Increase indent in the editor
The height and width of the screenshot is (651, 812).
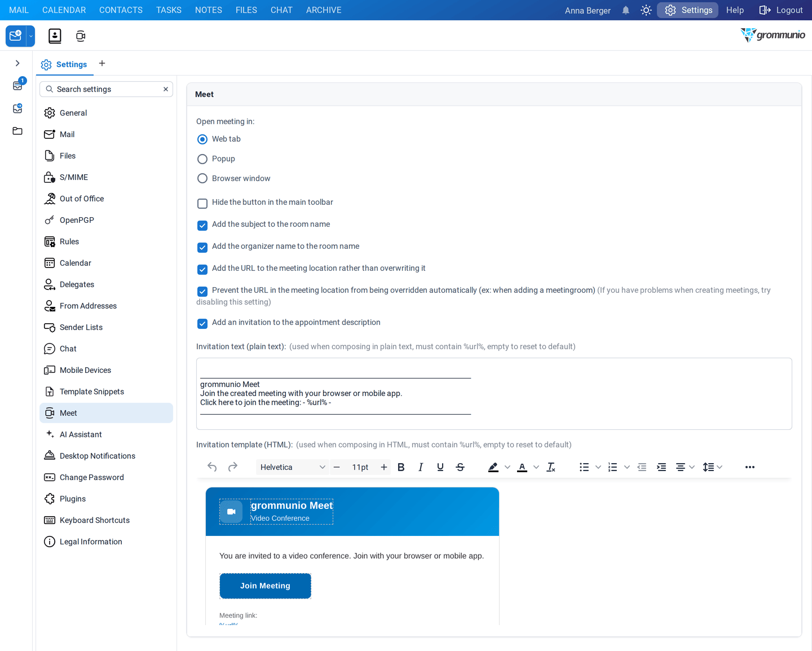click(x=661, y=467)
